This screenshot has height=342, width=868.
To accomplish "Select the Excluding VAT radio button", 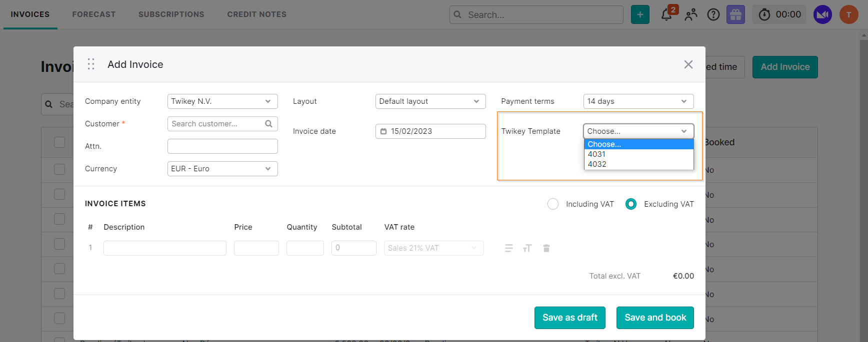I will [x=631, y=204].
